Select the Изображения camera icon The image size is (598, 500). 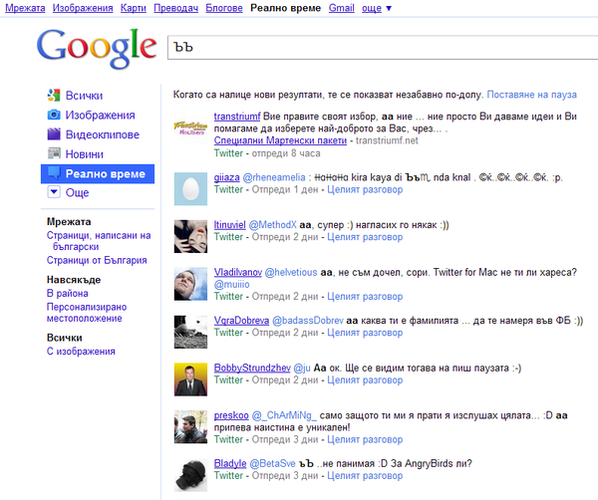[x=54, y=114]
